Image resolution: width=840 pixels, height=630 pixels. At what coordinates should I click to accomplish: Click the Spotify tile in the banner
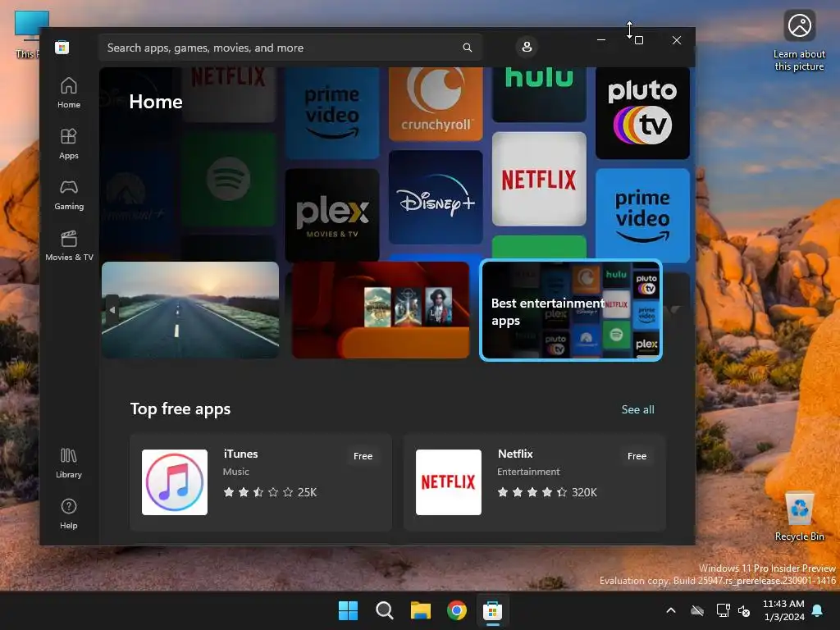click(x=228, y=179)
